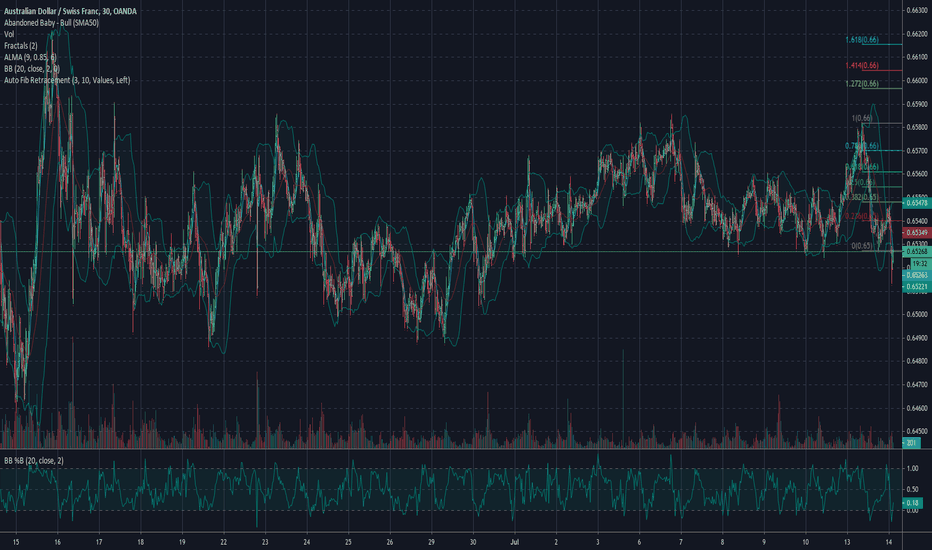932x550 pixels.
Task: Click the 1.272(0.66) Fibonacci level label
Action: click(862, 84)
